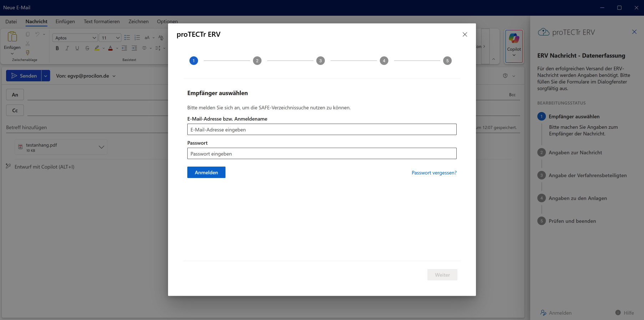644x320 pixels.
Task: Click the An recipients button
Action: click(15, 95)
